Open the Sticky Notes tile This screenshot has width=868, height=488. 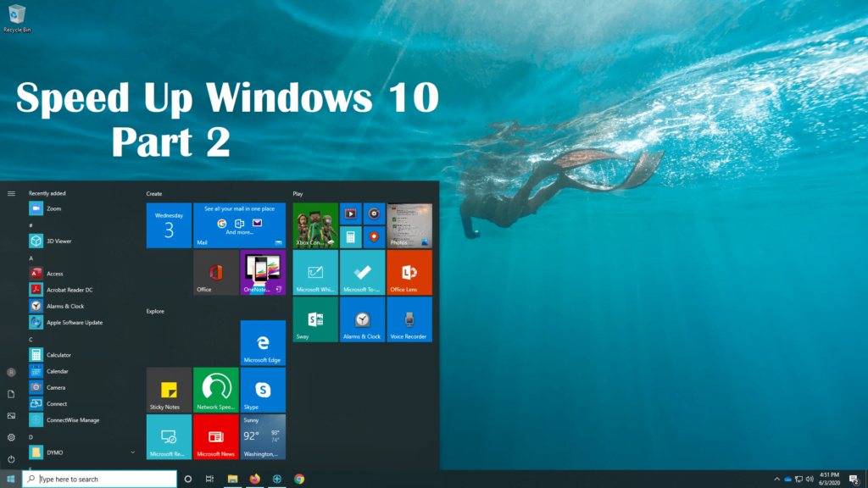click(169, 390)
